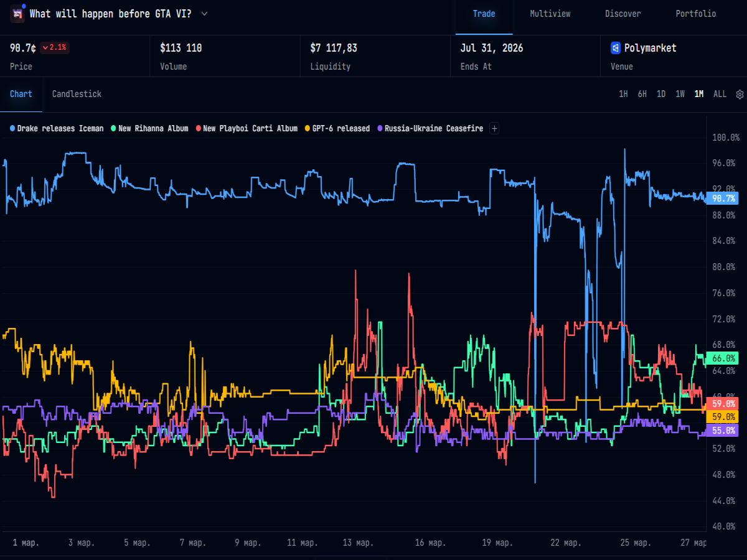Click the 25 мар. date label
747x560 pixels.
click(x=636, y=543)
